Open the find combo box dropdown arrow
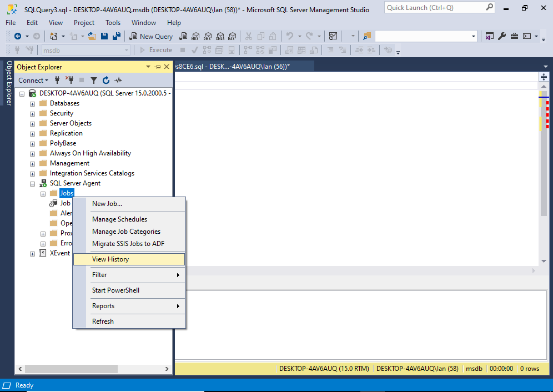The image size is (553, 392). coord(473,36)
